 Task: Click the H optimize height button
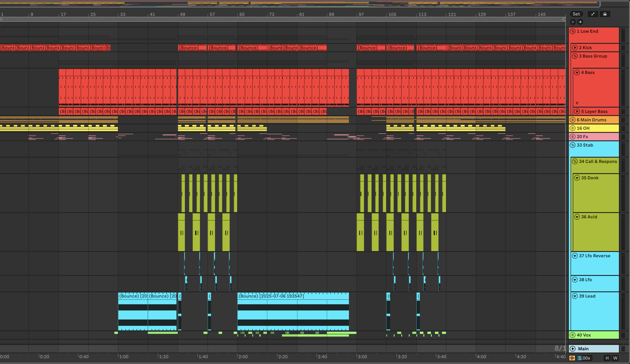click(x=607, y=358)
